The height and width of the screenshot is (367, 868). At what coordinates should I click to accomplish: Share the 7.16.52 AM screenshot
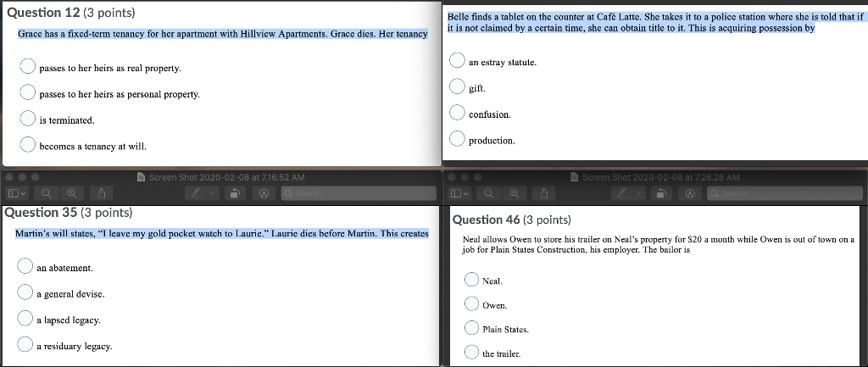102,193
